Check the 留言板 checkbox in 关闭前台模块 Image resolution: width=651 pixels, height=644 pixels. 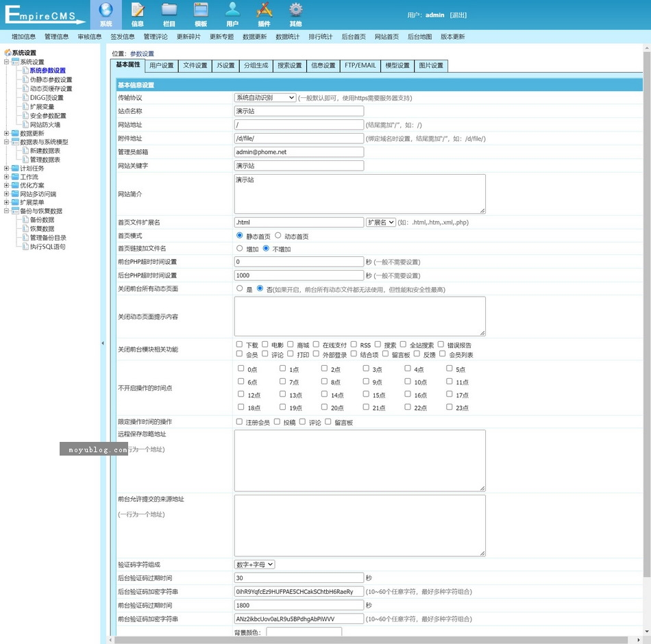click(385, 354)
